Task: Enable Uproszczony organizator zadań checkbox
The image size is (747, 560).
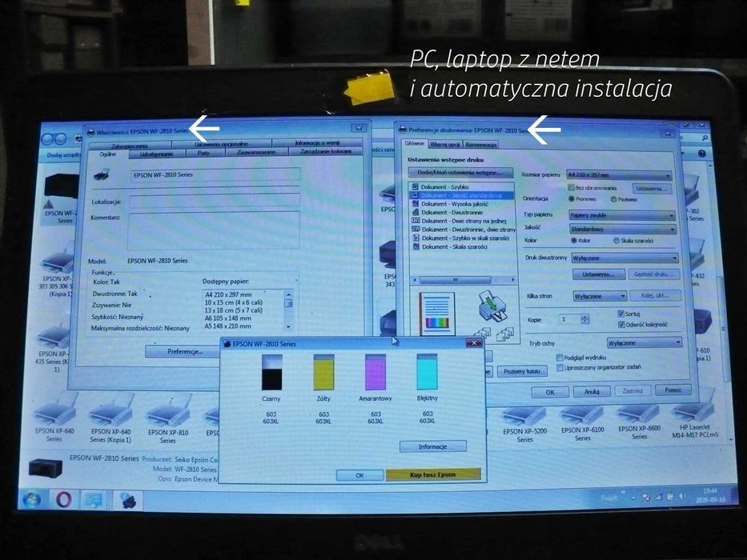Action: [x=560, y=368]
